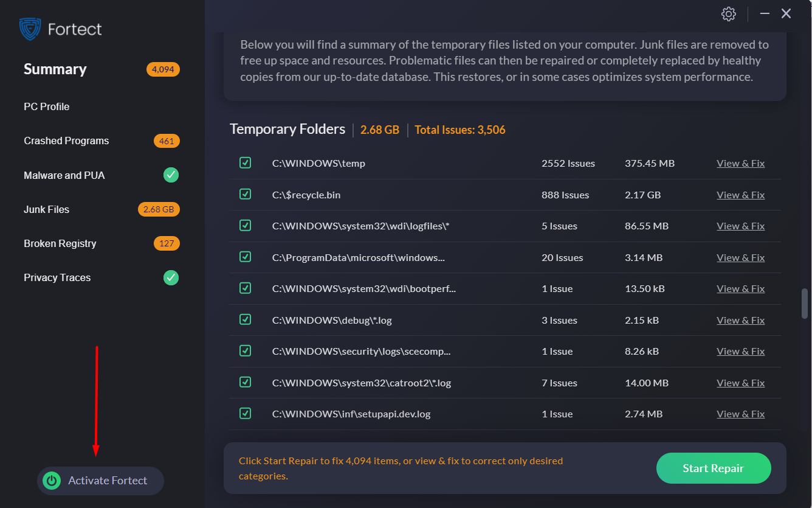Click the 2.68 GB Junk Files badge
The width and height of the screenshot is (812, 508).
click(159, 209)
